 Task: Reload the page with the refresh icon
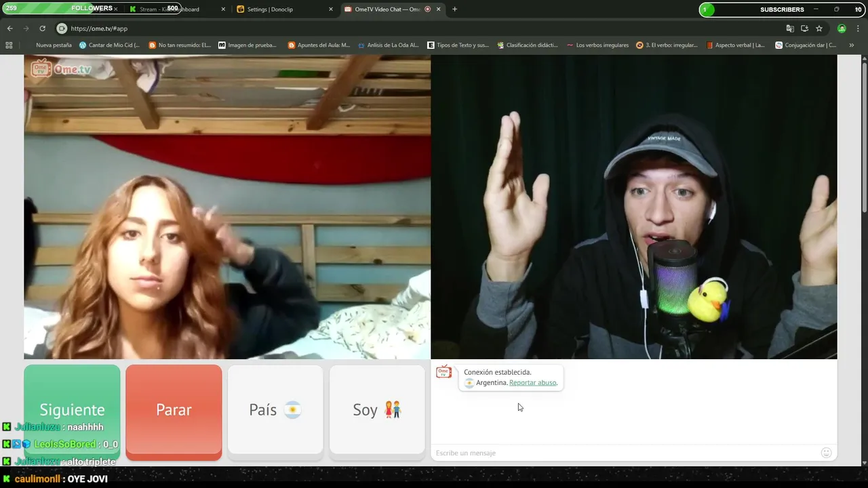[42, 28]
